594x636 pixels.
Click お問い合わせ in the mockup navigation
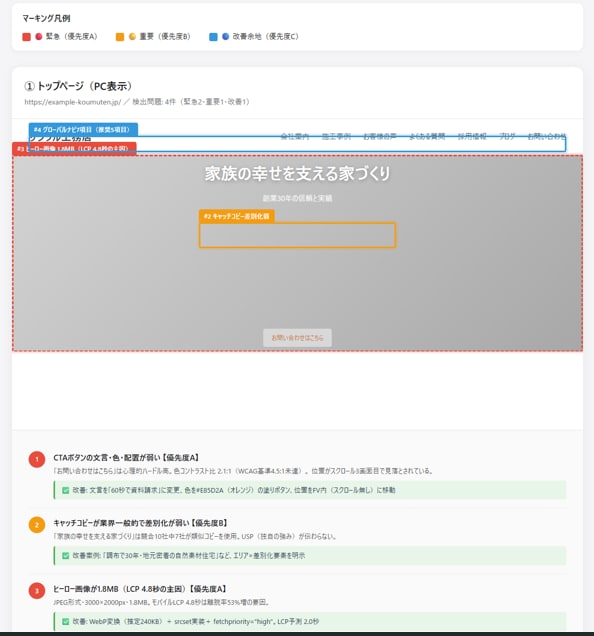pyautogui.click(x=547, y=137)
